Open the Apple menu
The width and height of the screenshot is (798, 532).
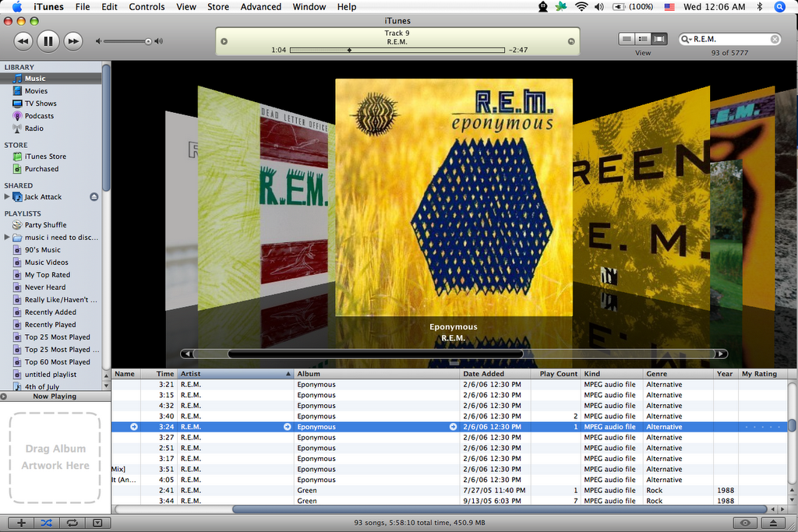(x=17, y=6)
